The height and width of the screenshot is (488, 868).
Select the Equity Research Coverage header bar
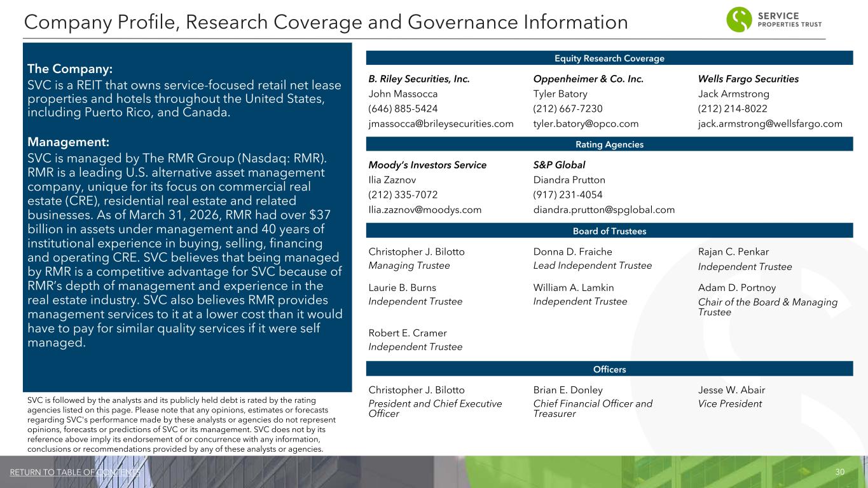point(609,58)
